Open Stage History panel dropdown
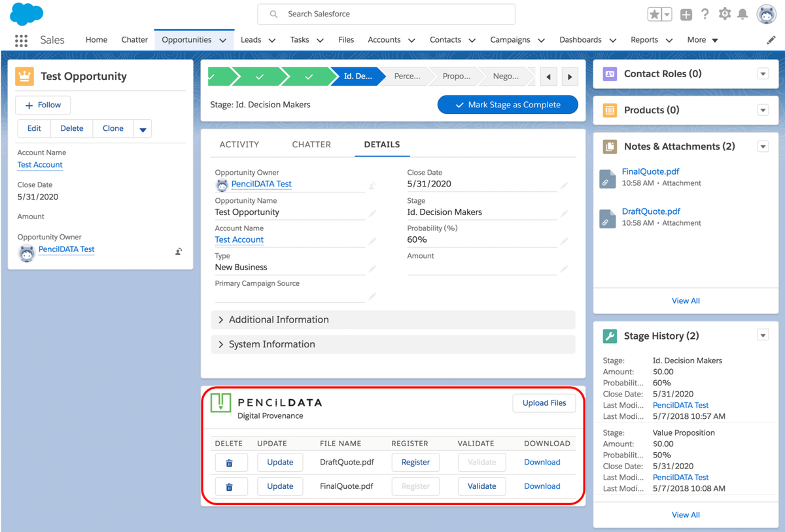785x532 pixels. (763, 336)
